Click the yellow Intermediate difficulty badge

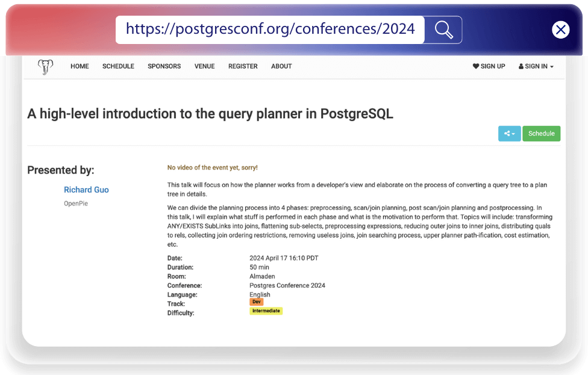click(x=266, y=311)
